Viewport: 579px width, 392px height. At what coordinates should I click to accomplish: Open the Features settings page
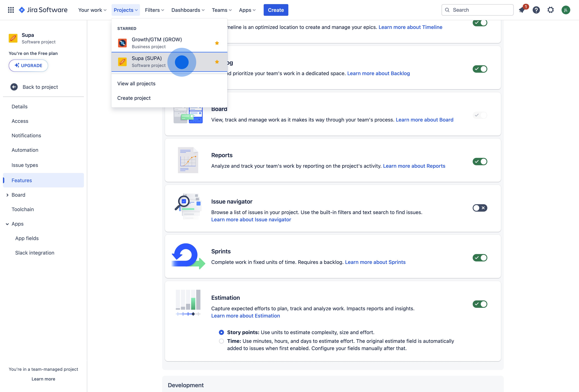point(43,180)
